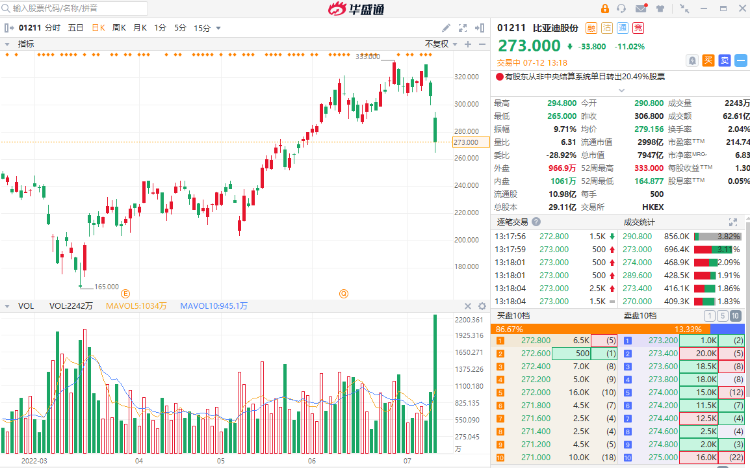750x468 pixels.
Task: Collapse right quote panel arrow icon
Action: pyautogui.click(x=479, y=28)
